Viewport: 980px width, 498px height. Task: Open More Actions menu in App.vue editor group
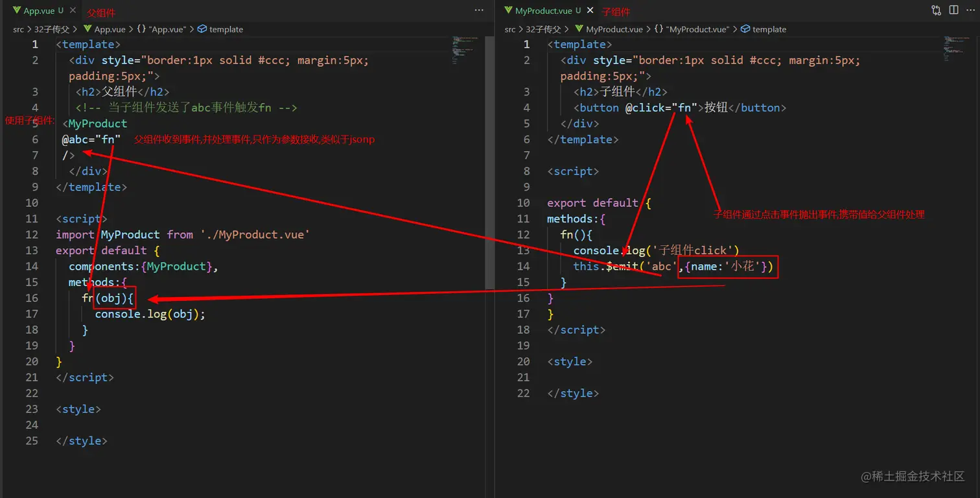click(479, 10)
